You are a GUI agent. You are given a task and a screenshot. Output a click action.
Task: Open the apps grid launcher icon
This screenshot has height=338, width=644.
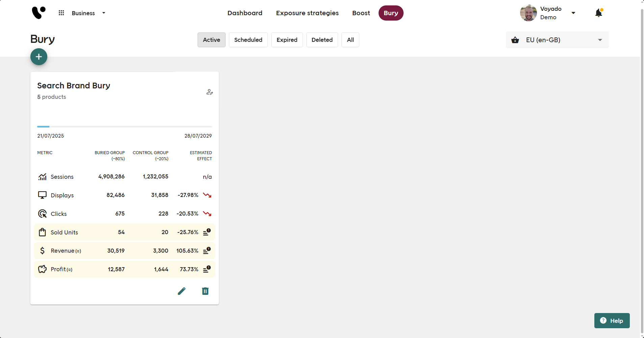[61, 13]
